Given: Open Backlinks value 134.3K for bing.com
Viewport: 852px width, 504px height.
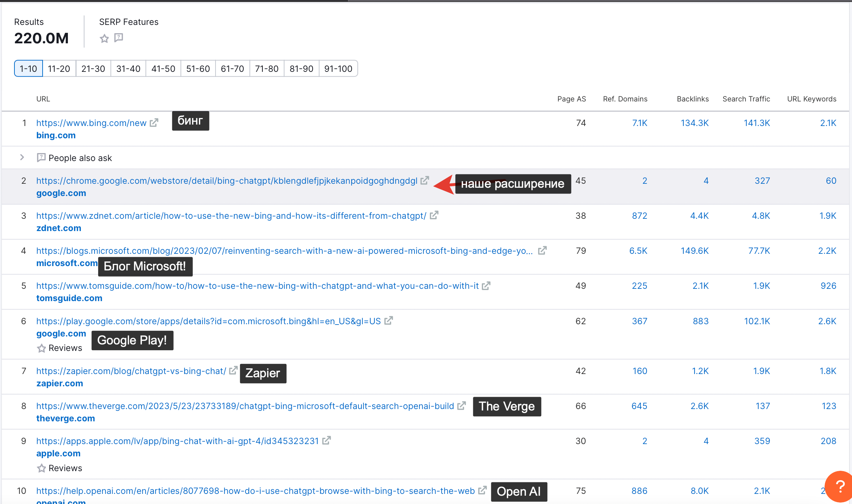Looking at the screenshot, I should point(694,123).
